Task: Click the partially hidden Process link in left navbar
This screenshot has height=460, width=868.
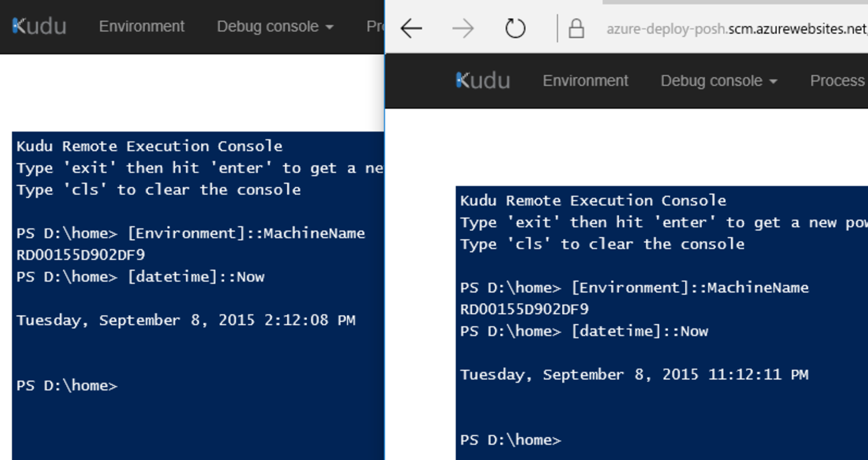Action: click(375, 27)
